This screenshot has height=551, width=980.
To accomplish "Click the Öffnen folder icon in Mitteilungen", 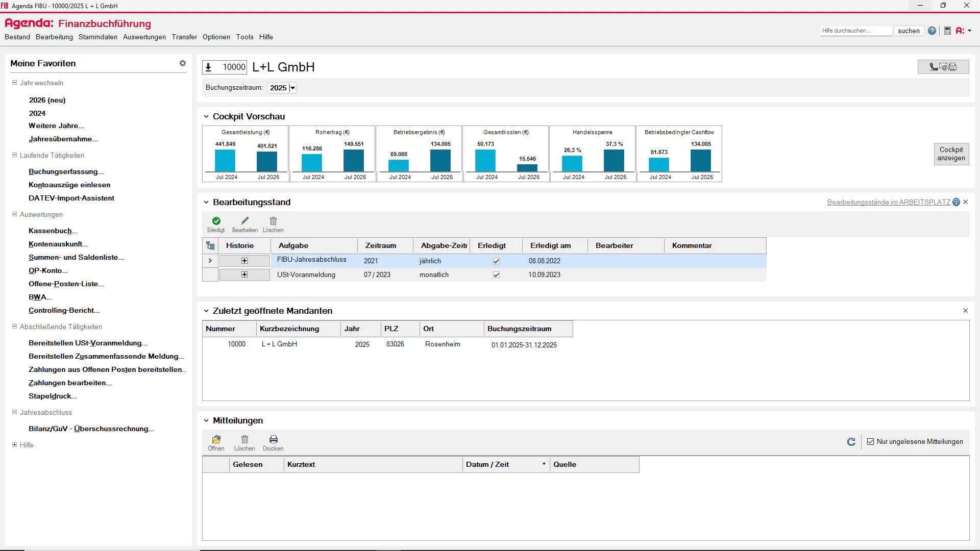I will pyautogui.click(x=216, y=439).
